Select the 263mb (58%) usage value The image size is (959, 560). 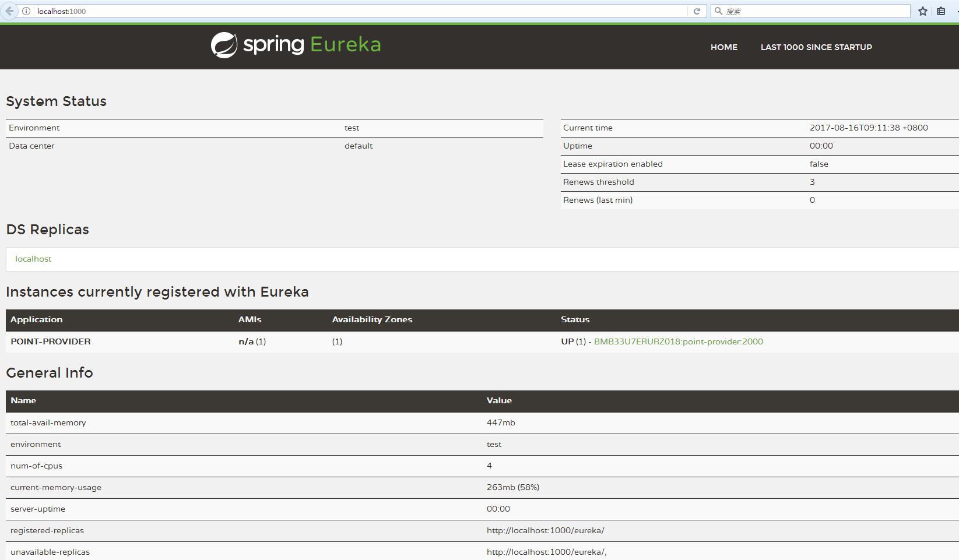click(x=513, y=487)
